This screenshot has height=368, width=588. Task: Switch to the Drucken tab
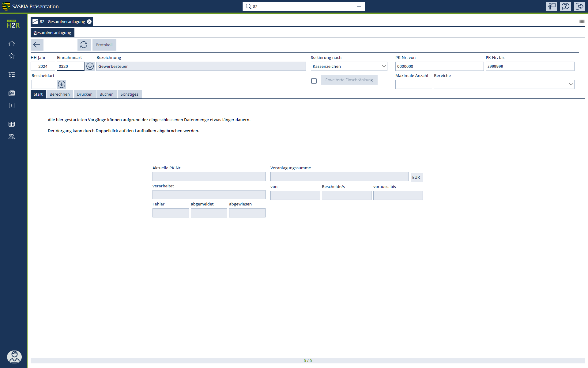[85, 94]
